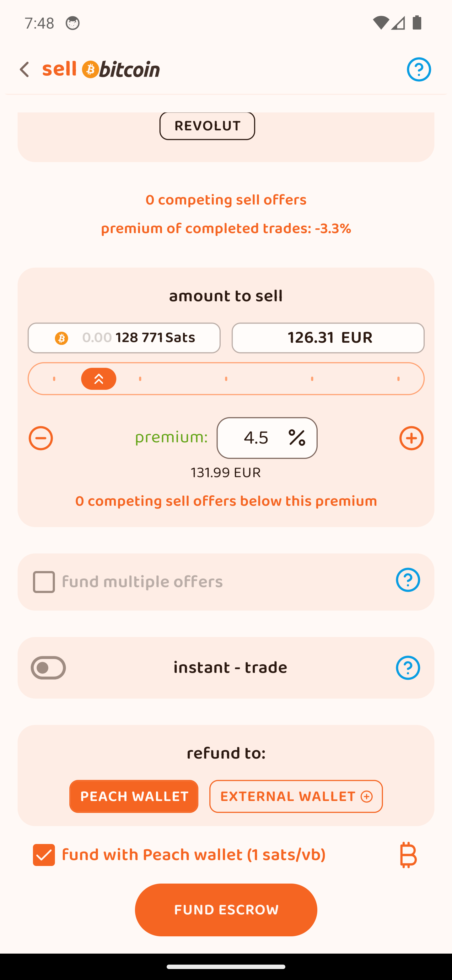Go back using the header arrow
Viewport: 452px width, 980px height.
[x=25, y=70]
